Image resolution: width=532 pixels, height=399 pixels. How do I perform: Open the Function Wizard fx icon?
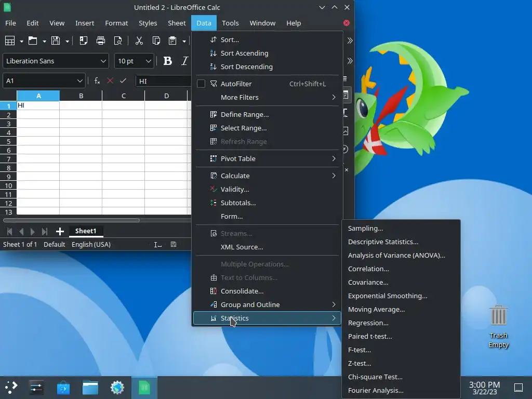coord(97,81)
